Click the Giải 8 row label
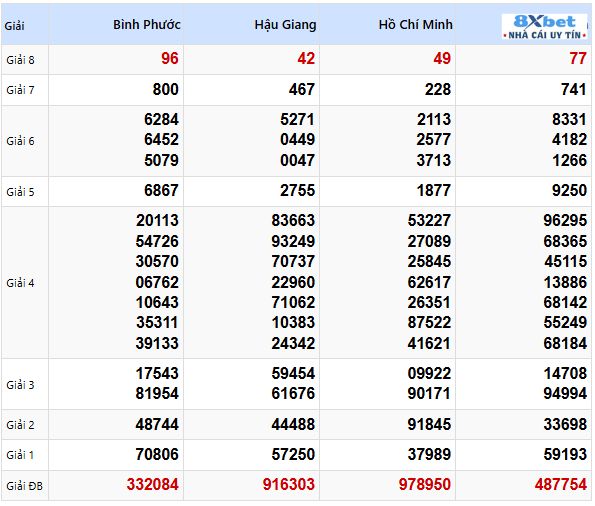This screenshot has height=506, width=595. [x=20, y=60]
